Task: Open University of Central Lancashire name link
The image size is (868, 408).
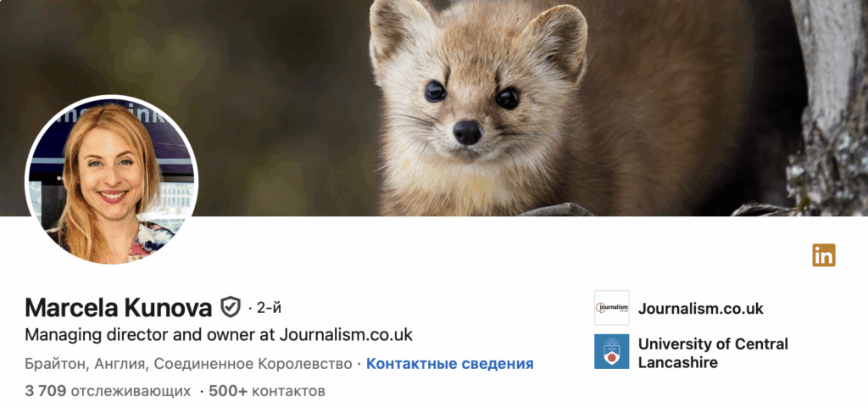Action: click(713, 353)
